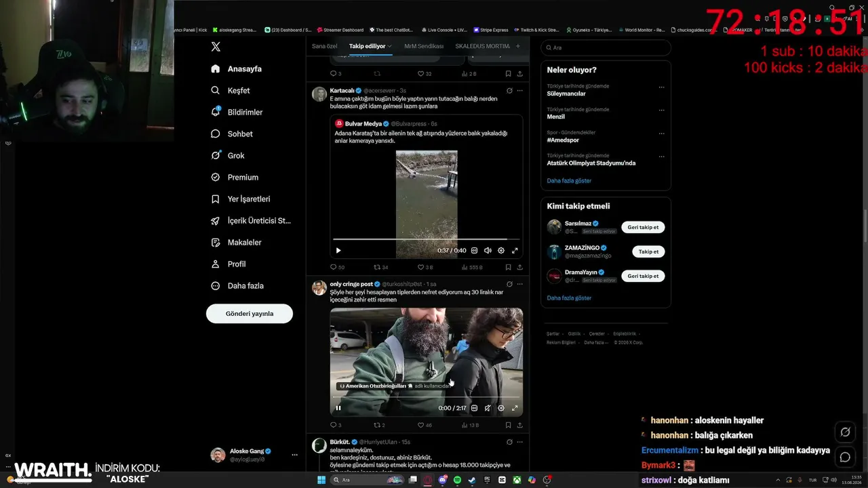This screenshot has height=488, width=868.
Task: Seek on the Bulvar Medya video progress bar
Action: 427,239
